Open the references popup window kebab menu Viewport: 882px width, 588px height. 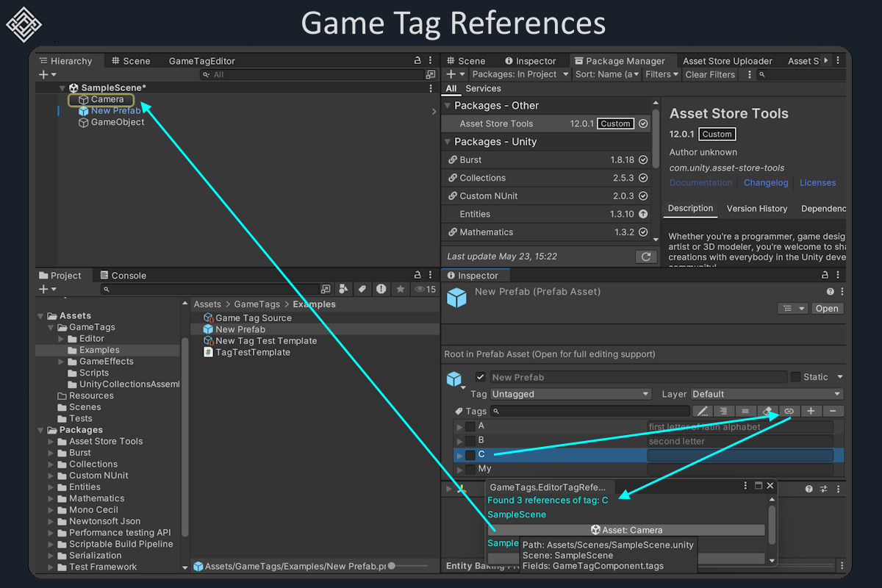[746, 486]
